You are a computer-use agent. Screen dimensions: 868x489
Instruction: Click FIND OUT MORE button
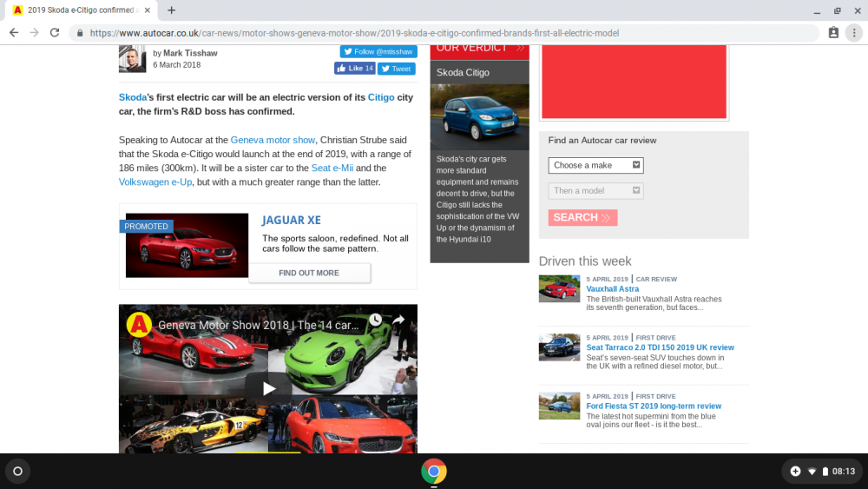(309, 273)
